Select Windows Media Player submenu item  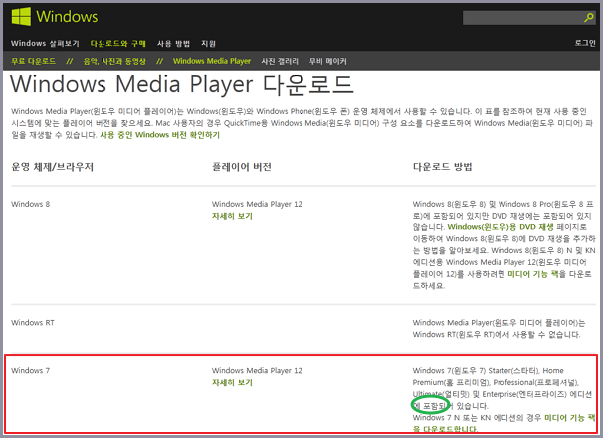(212, 61)
